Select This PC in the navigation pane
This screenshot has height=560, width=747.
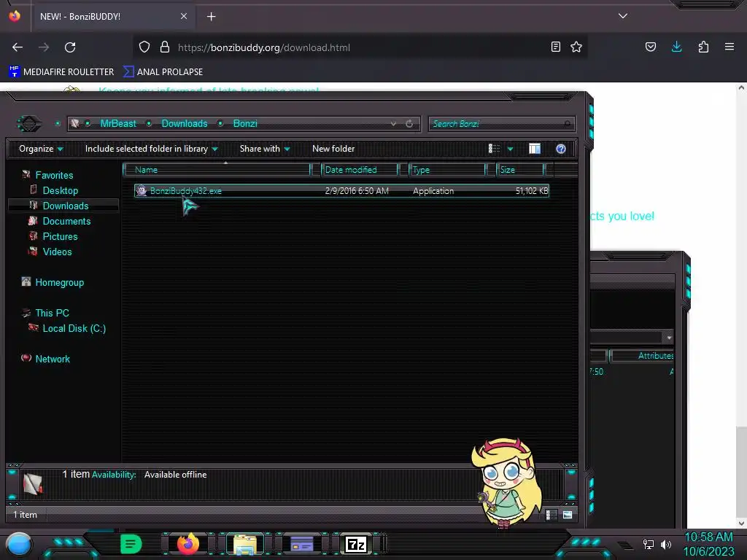point(52,313)
